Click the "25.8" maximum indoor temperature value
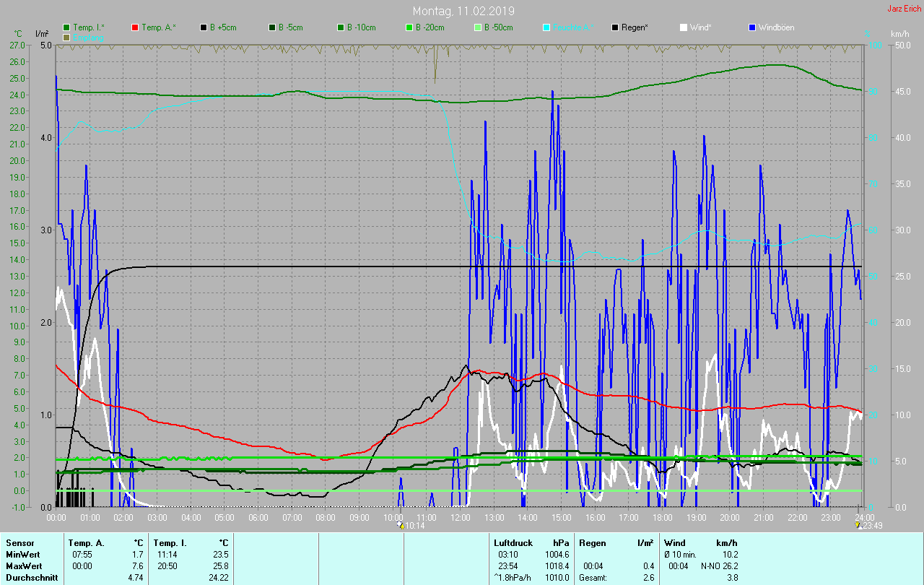924x585 pixels. coord(220,566)
